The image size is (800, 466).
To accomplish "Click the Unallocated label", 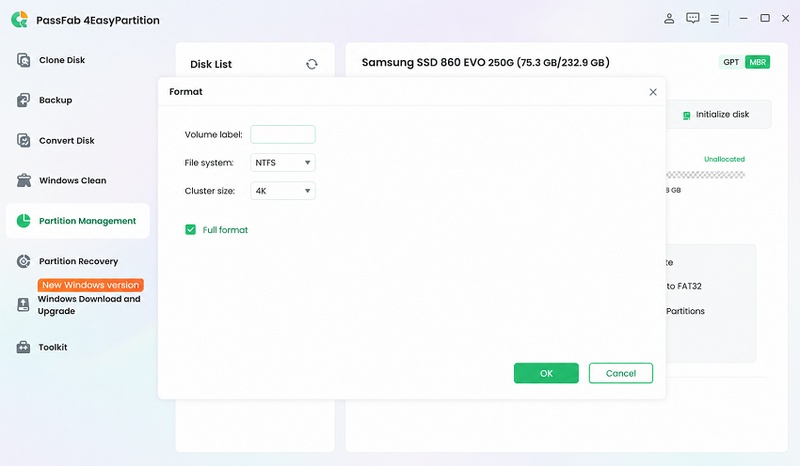I will click(724, 159).
